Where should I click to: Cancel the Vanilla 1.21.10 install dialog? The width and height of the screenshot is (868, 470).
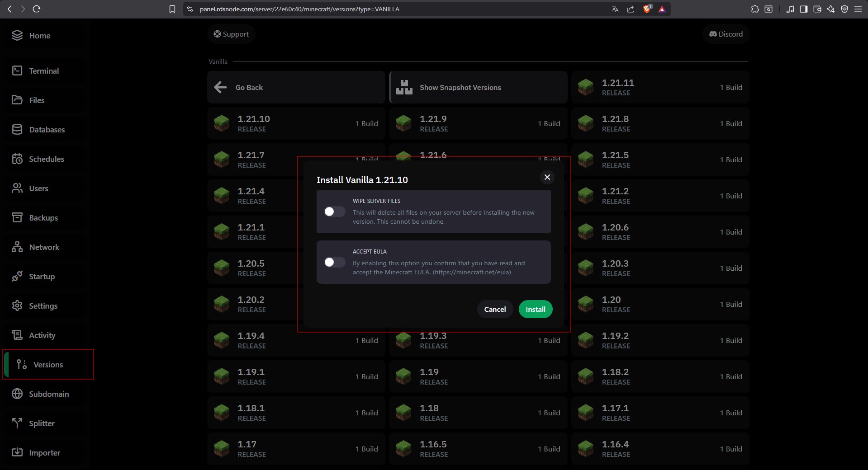495,309
